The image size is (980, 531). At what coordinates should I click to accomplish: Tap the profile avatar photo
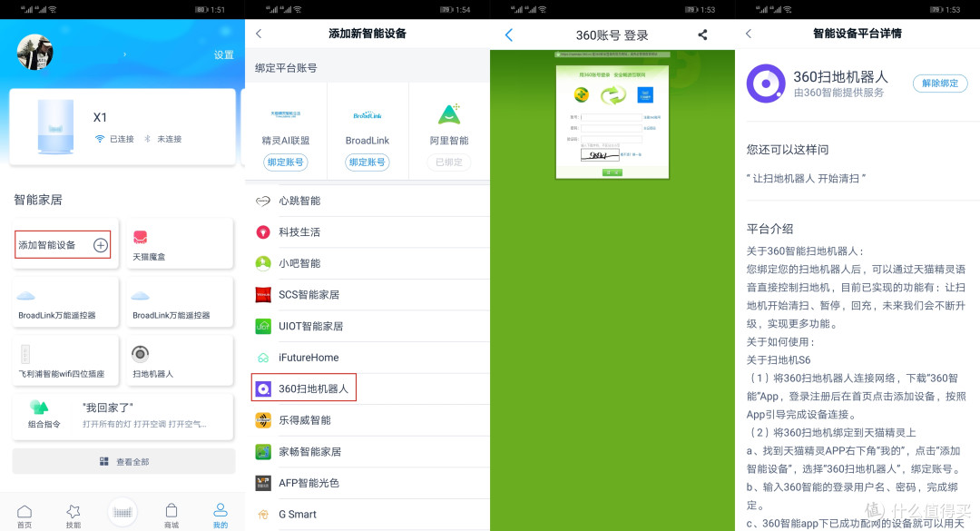35,53
